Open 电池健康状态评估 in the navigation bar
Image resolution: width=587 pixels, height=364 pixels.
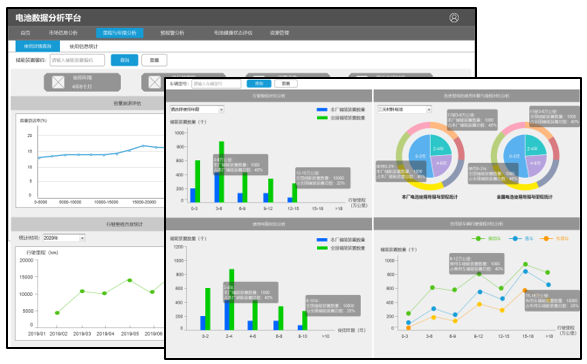pyautogui.click(x=233, y=33)
